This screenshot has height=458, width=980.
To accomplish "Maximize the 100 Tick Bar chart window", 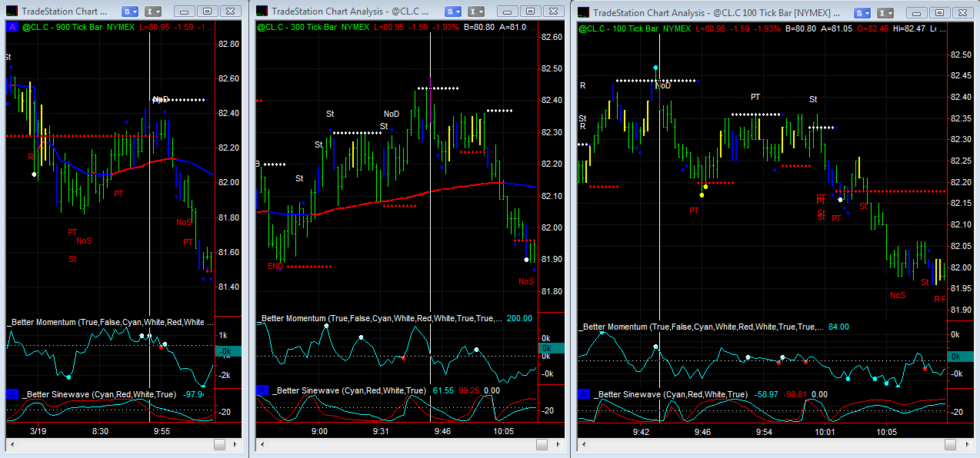I will click(x=938, y=12).
